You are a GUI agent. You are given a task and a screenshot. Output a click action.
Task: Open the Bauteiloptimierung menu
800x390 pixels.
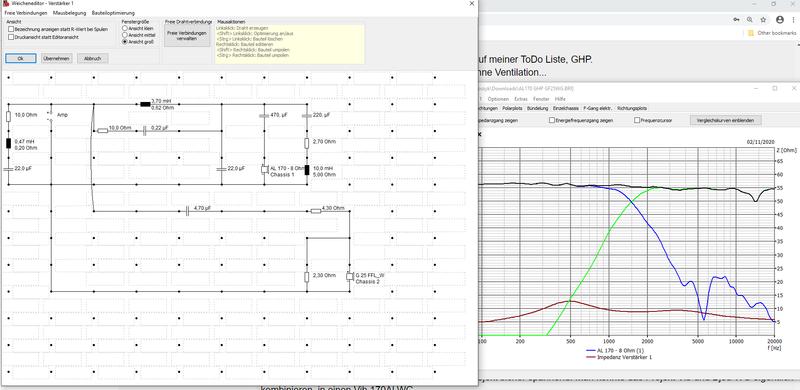point(113,12)
